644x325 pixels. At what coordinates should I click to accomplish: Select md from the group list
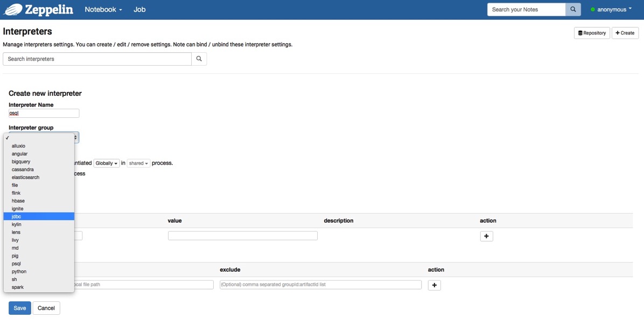coord(39,248)
